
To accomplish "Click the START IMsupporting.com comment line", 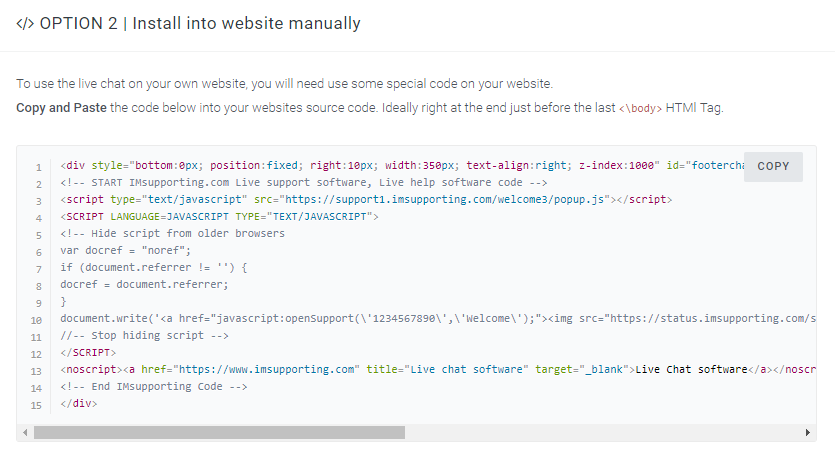I will coord(304,182).
